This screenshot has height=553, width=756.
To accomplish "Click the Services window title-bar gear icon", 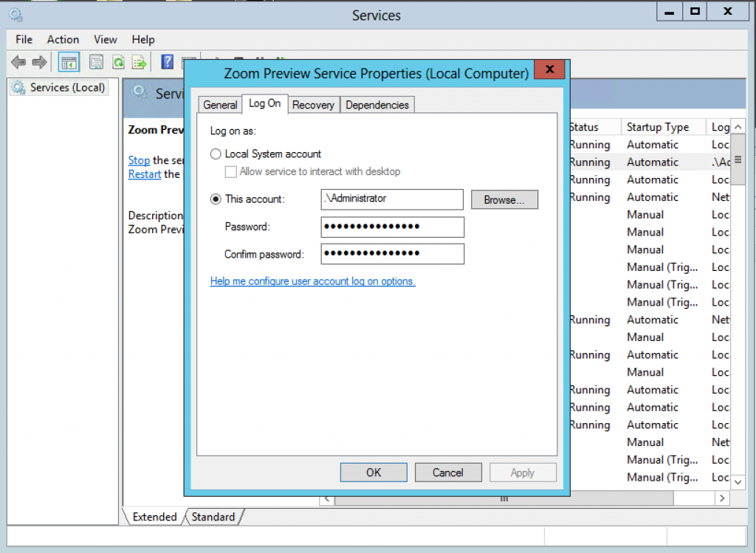I will click(x=16, y=15).
